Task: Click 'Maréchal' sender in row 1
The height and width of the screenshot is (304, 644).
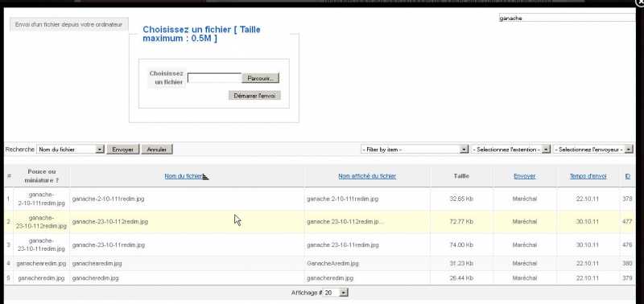Action: click(x=525, y=199)
